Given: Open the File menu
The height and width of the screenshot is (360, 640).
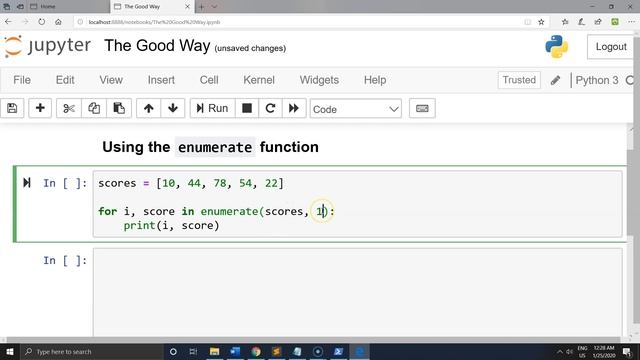Looking at the screenshot, I should coord(22,80).
